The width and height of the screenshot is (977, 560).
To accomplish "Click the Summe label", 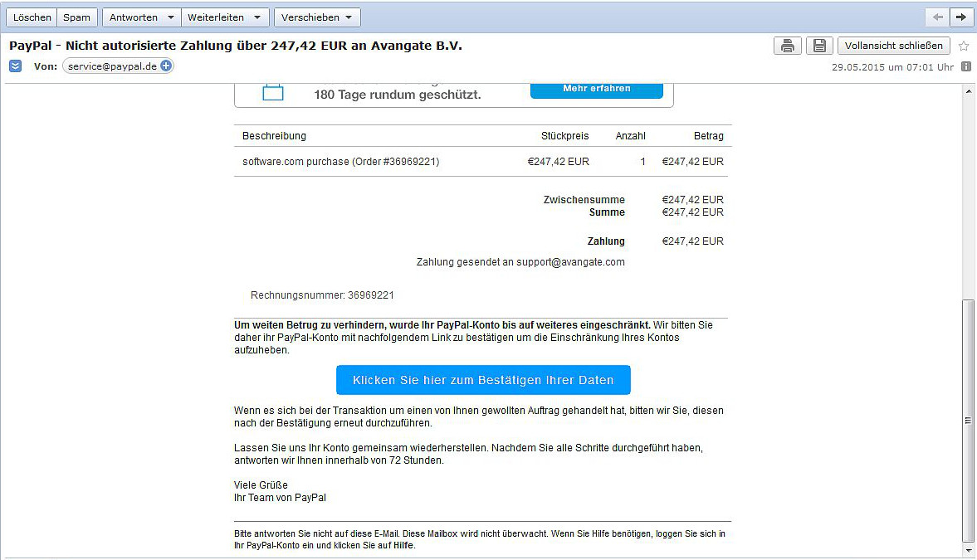I will (x=607, y=212).
